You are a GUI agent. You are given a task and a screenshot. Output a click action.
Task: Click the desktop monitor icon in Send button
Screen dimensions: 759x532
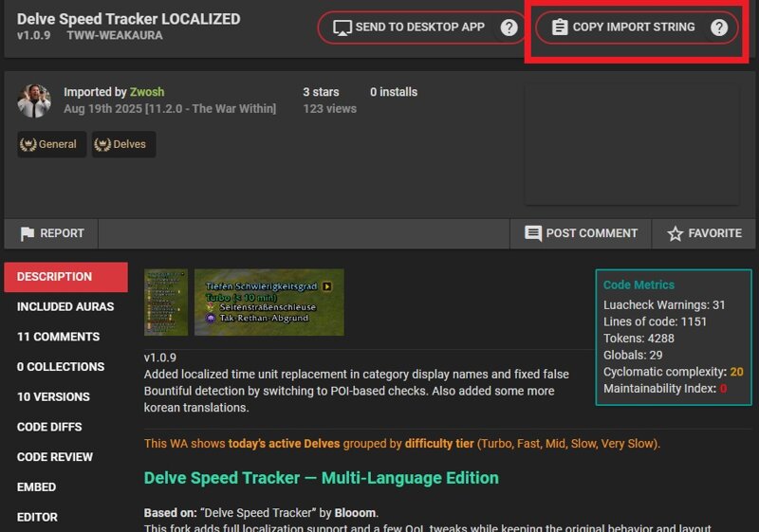point(342,28)
